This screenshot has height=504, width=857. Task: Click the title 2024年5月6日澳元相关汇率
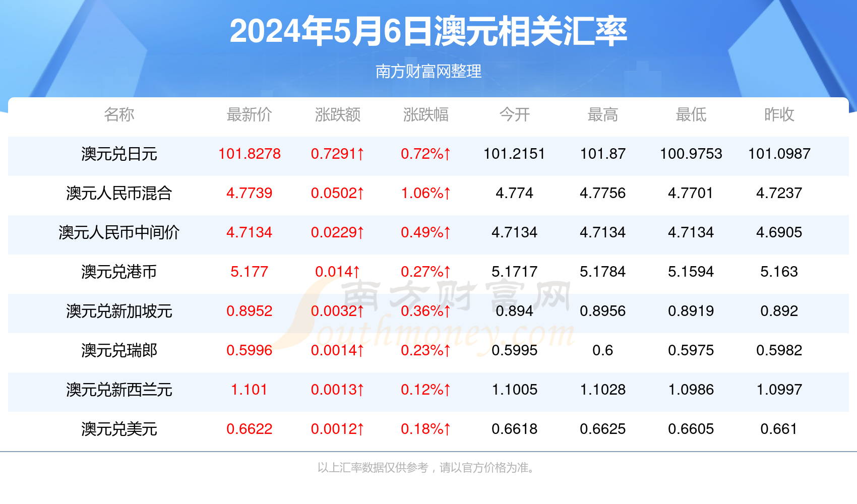click(428, 31)
